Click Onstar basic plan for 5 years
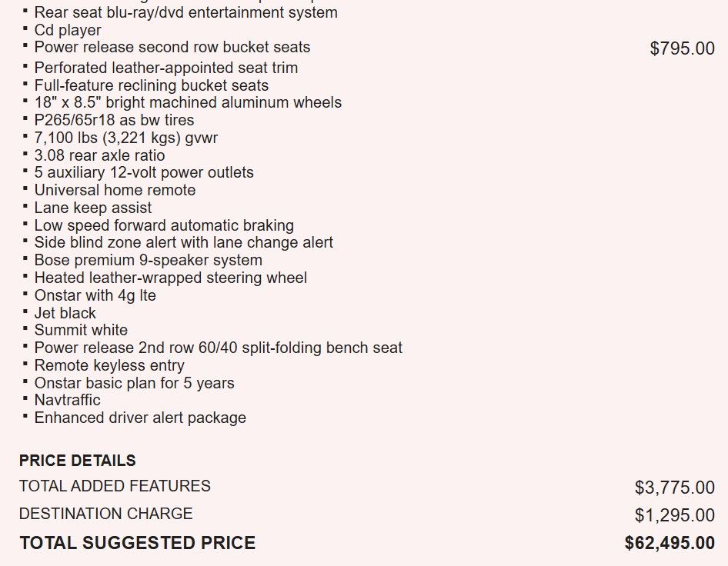The image size is (728, 566). pos(134,383)
